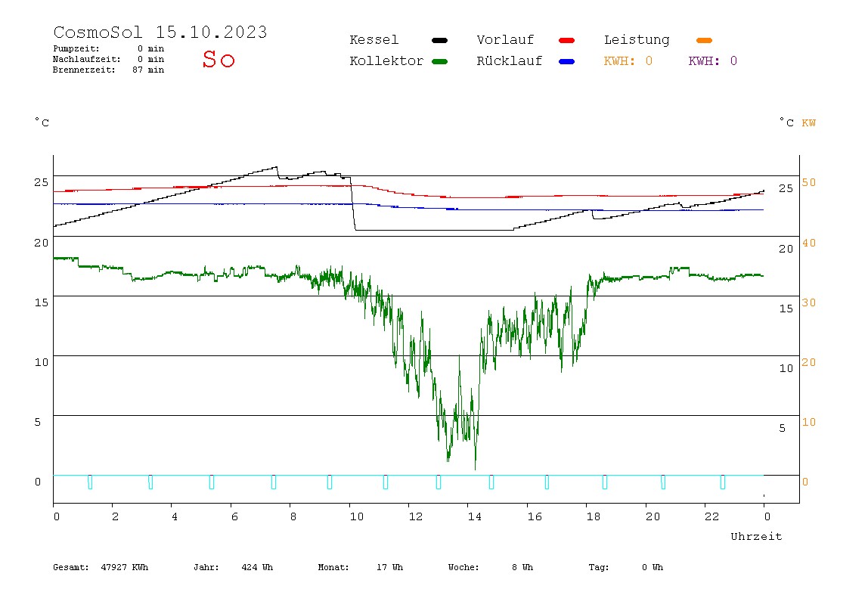868x614 pixels.
Task: Click the '87 min' Brennerzeit value
Action: pyautogui.click(x=148, y=70)
